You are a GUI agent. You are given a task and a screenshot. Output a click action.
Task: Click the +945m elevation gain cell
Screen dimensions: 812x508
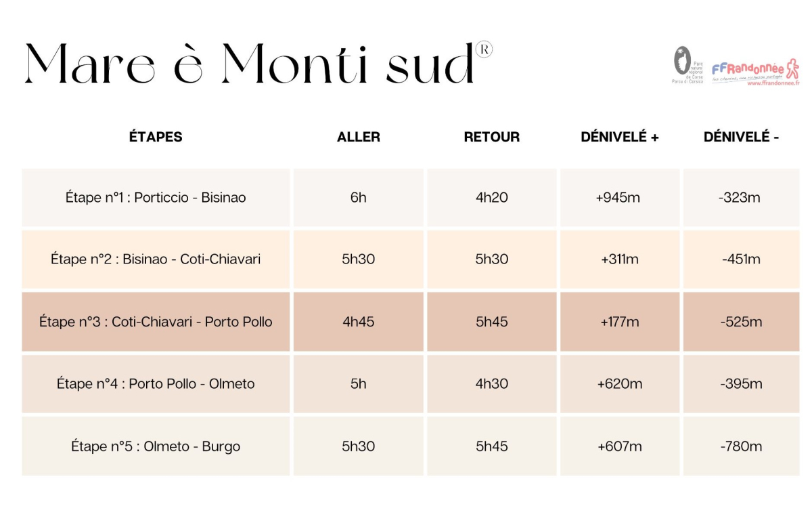click(620, 198)
